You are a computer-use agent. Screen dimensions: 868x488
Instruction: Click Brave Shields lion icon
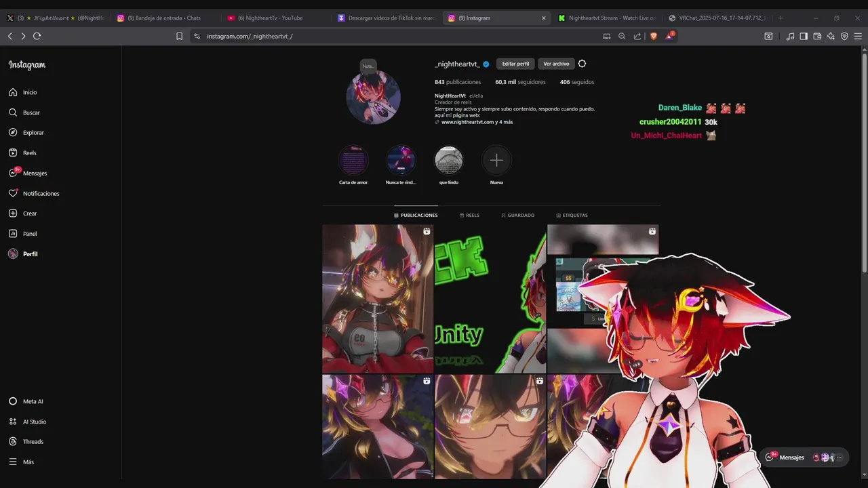654,36
